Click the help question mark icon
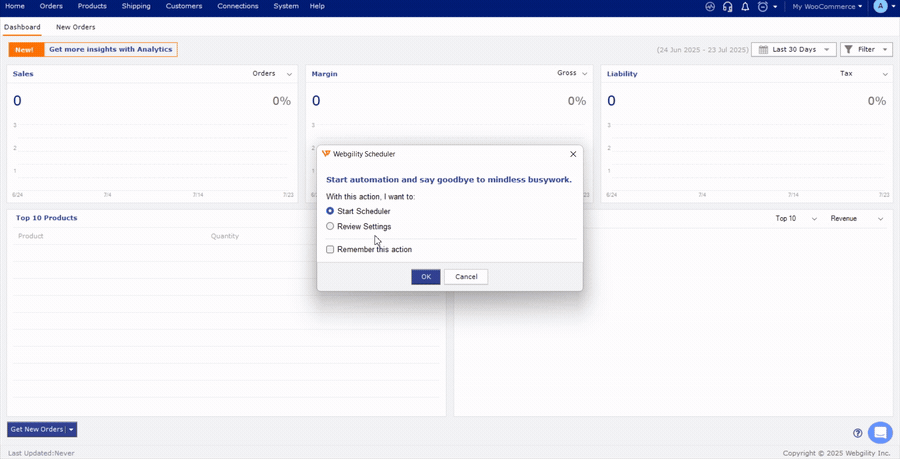Screen dimensions: 900x459 (858, 433)
